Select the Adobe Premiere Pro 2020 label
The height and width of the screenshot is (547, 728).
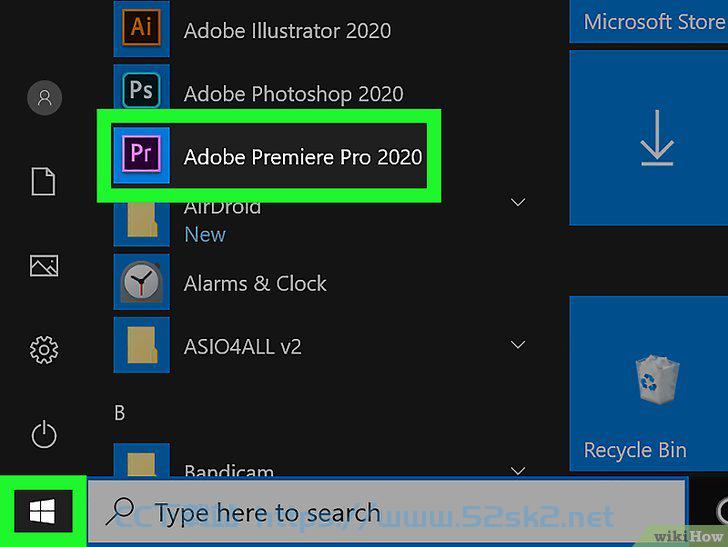pos(303,157)
